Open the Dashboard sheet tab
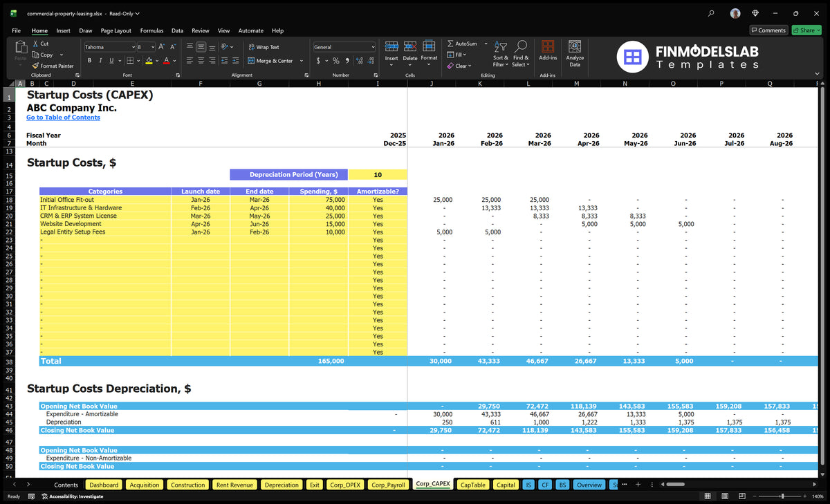Image resolution: width=830 pixels, height=504 pixels. click(x=104, y=485)
